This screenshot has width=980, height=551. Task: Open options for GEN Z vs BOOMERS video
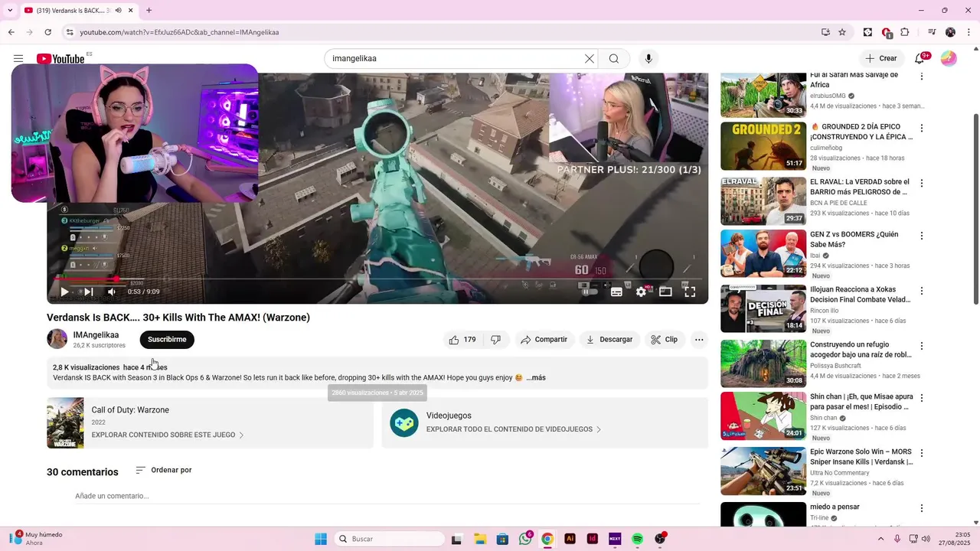922,236
